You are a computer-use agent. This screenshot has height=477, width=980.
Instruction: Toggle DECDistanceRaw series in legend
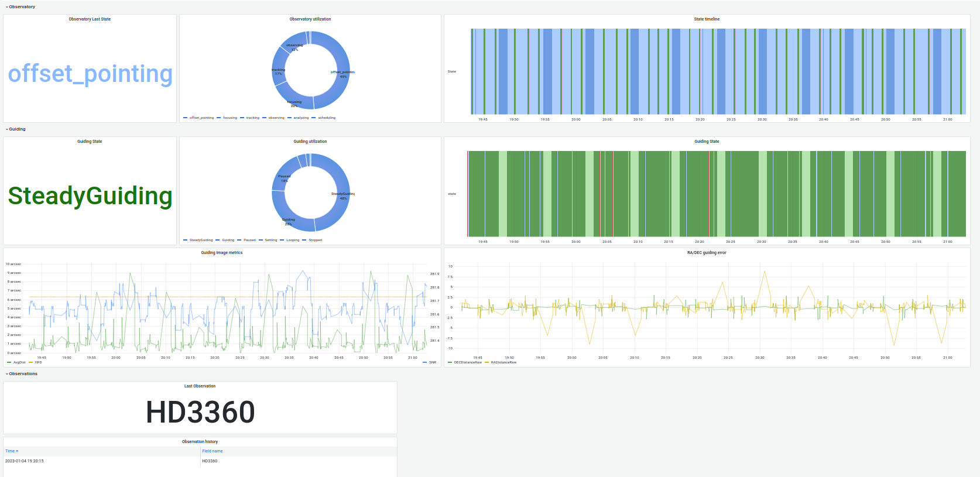[468, 362]
